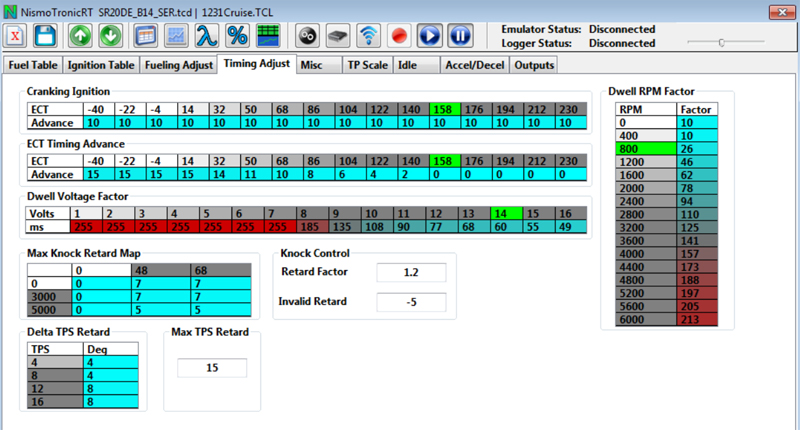Select the Outputs tab

[533, 65]
